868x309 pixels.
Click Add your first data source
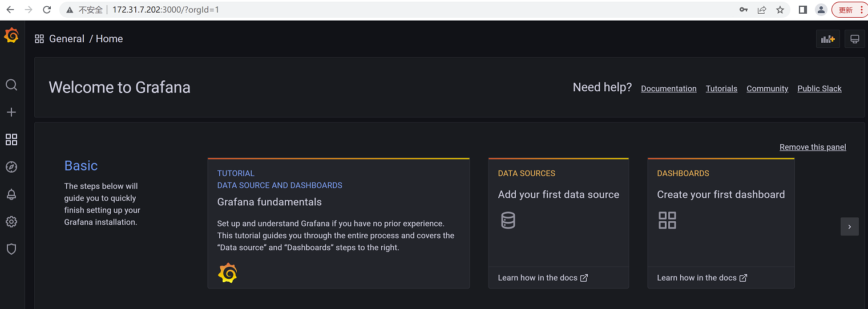[558, 194]
